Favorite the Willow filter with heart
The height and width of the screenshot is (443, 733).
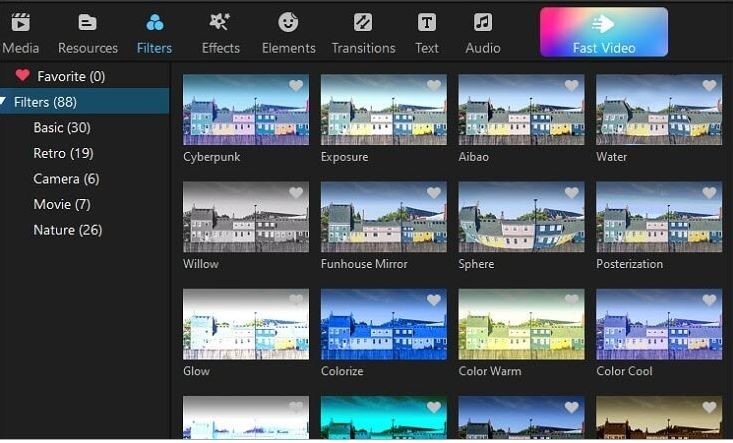[x=296, y=193]
